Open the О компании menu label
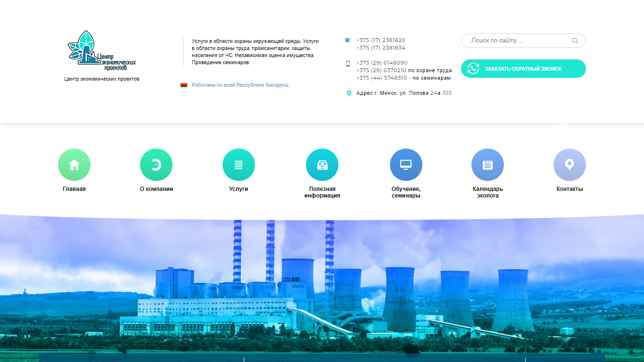 point(157,189)
